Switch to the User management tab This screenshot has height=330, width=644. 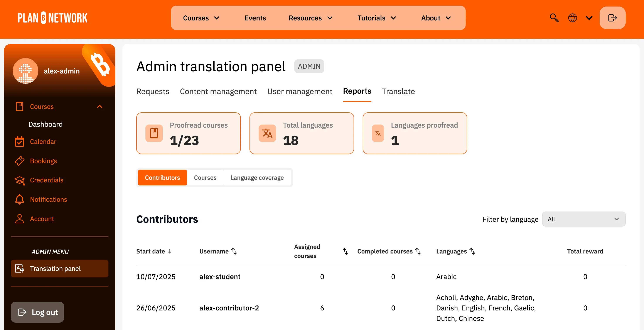click(x=300, y=91)
